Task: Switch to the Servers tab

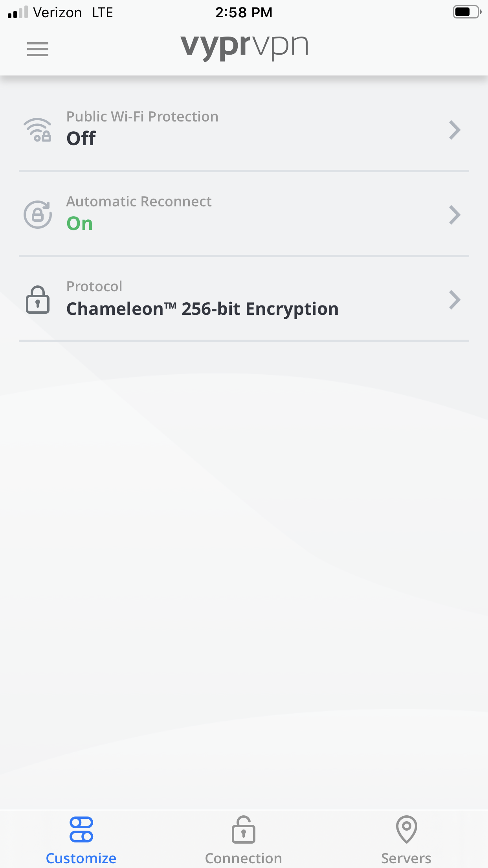Action: [406, 858]
